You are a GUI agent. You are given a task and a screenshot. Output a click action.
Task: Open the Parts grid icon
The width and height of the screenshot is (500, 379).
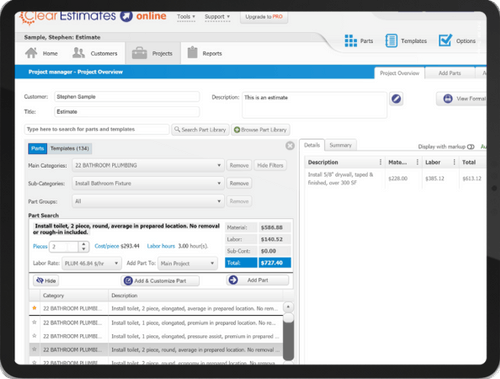tap(351, 41)
